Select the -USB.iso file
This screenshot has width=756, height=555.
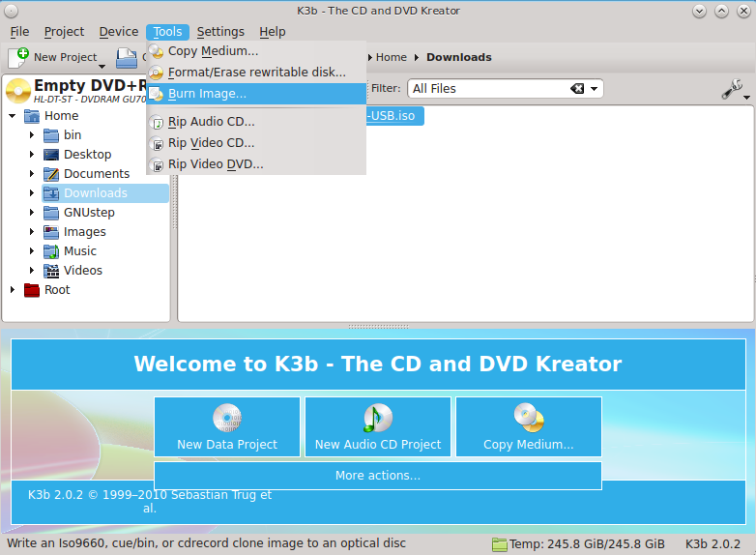[394, 116]
